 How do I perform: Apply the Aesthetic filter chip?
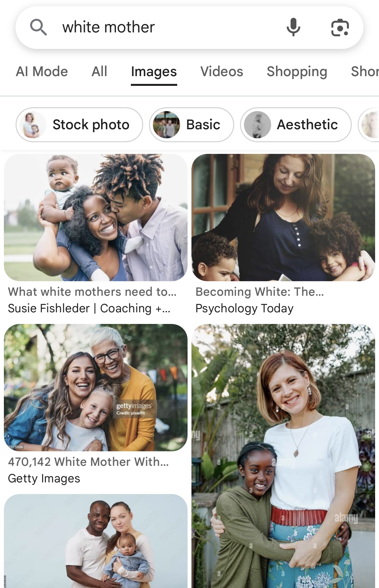point(296,125)
